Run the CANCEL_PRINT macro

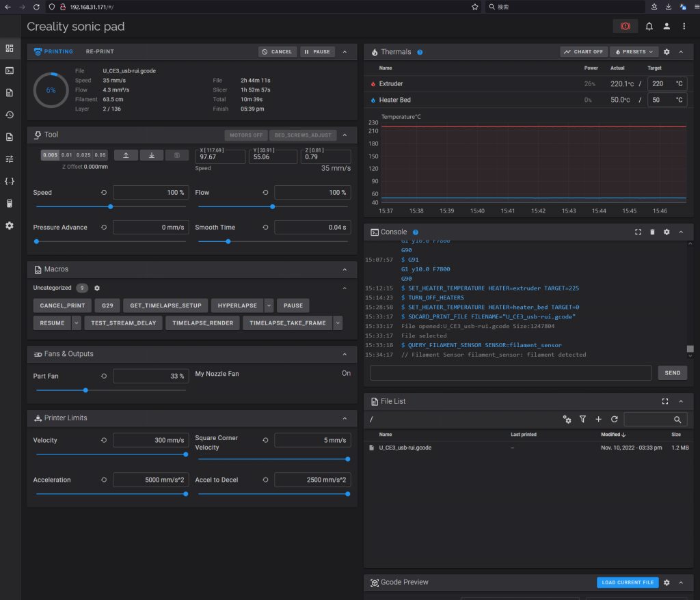pos(62,305)
